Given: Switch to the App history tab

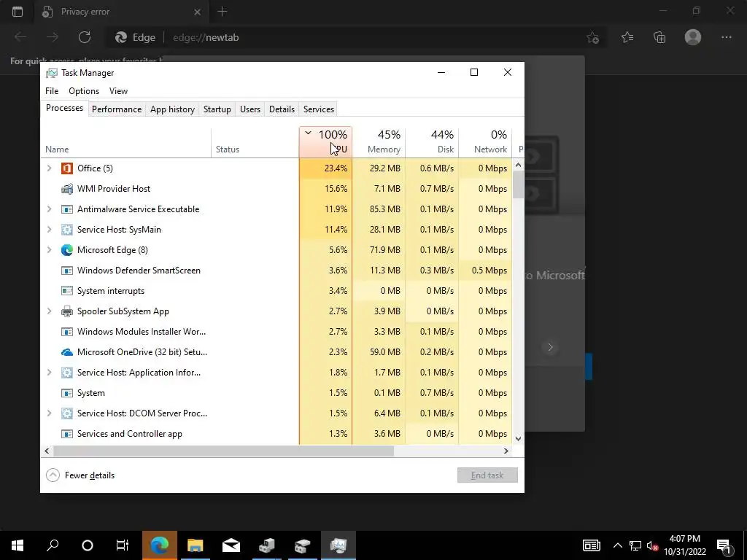Looking at the screenshot, I should pos(172,109).
